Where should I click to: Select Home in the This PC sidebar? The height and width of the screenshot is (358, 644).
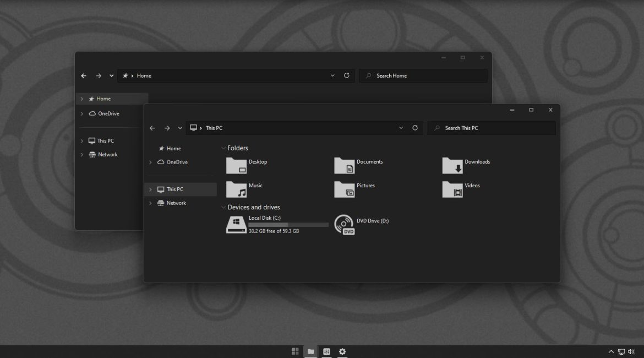click(173, 149)
